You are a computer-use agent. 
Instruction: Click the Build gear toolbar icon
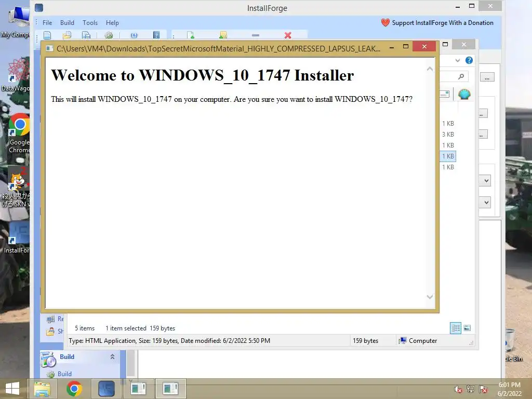[x=109, y=35]
